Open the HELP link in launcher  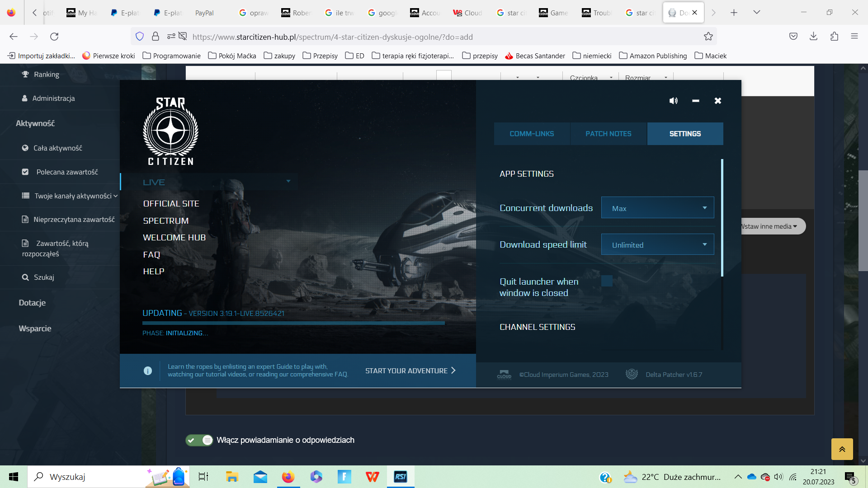[154, 272]
